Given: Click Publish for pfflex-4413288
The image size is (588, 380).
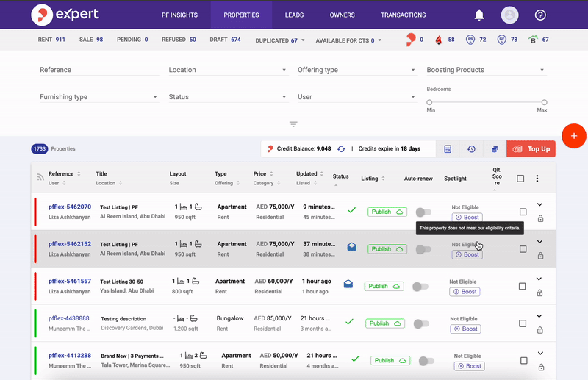Looking at the screenshot, I should [390, 360].
